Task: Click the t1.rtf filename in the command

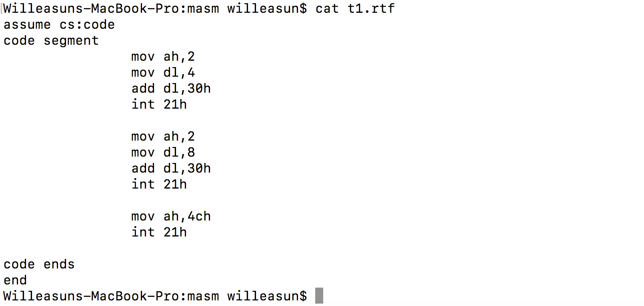Action: (371, 8)
